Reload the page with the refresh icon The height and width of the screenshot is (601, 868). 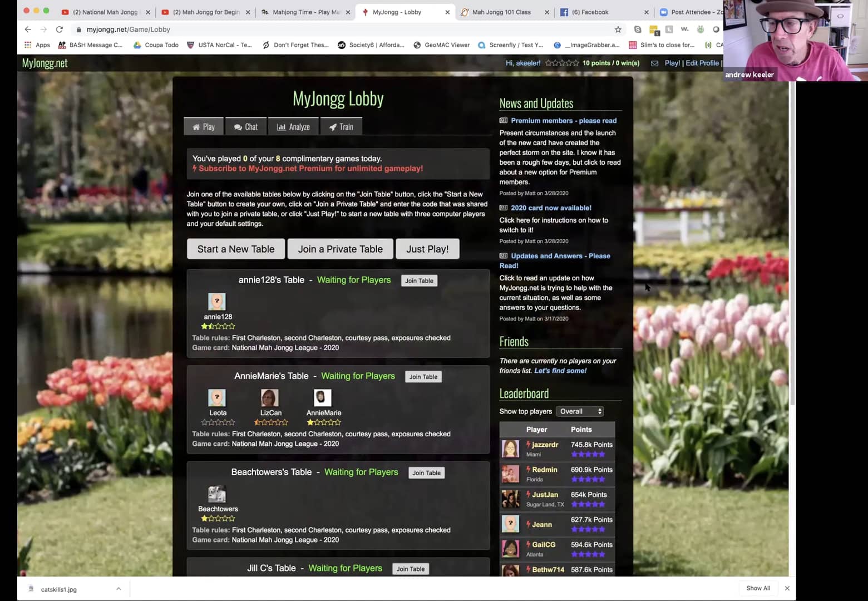60,29
